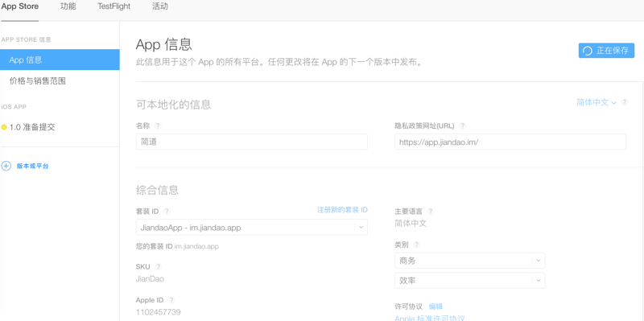The height and width of the screenshot is (321, 644).
Task: Click the help icon next to SKU
Action: pos(159,267)
